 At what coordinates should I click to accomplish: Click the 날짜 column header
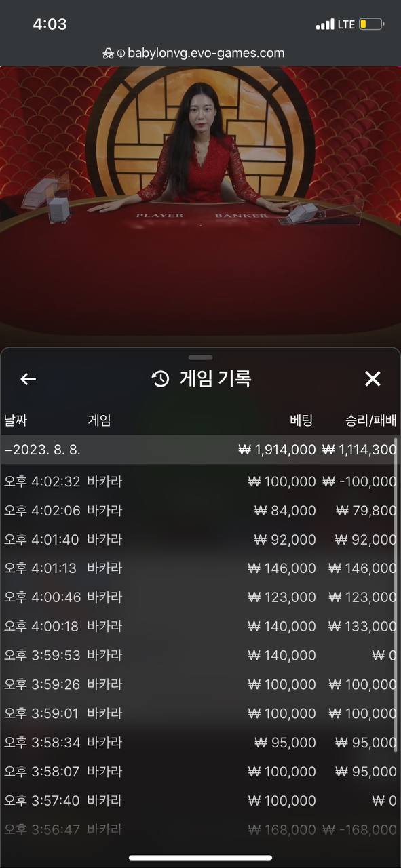coord(16,420)
